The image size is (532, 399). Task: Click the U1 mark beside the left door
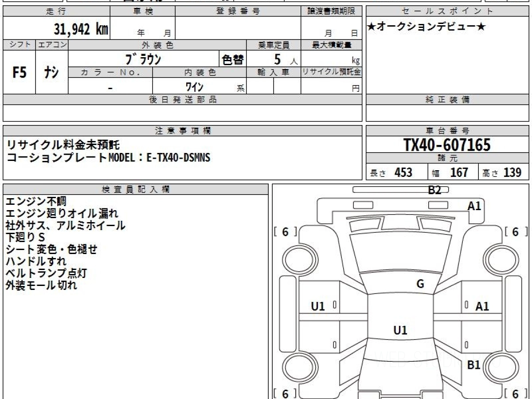click(318, 306)
